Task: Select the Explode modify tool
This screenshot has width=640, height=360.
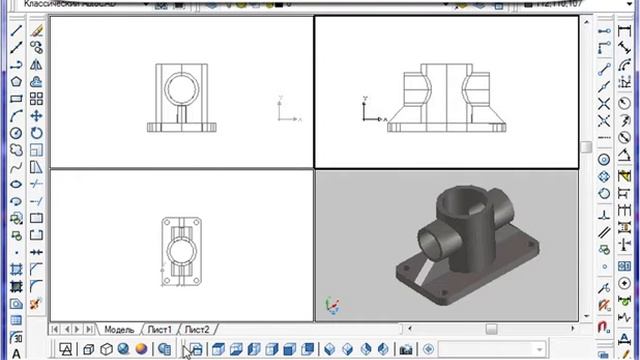Action: pos(36,304)
